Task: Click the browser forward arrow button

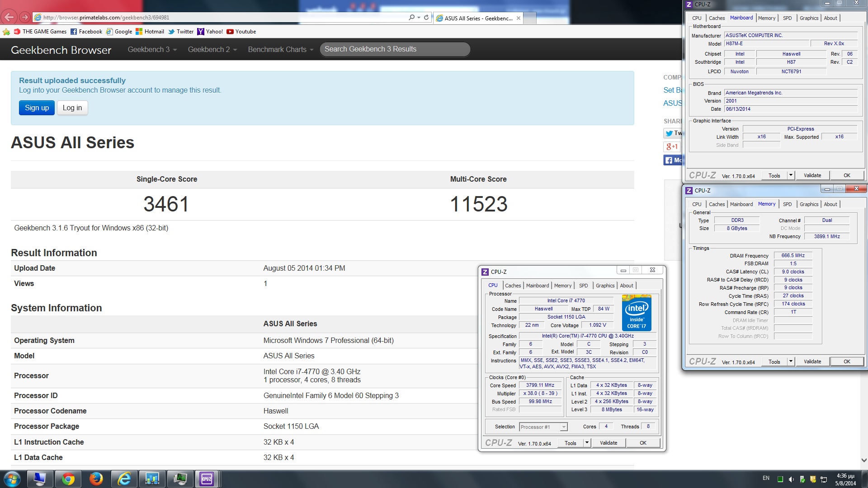Action: [x=25, y=17]
